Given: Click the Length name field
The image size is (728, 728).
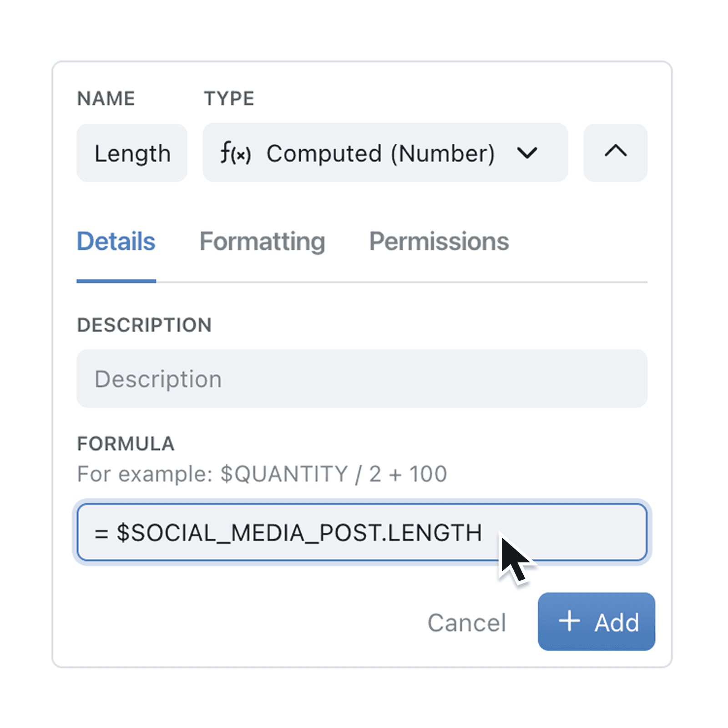Looking at the screenshot, I should tap(132, 153).
